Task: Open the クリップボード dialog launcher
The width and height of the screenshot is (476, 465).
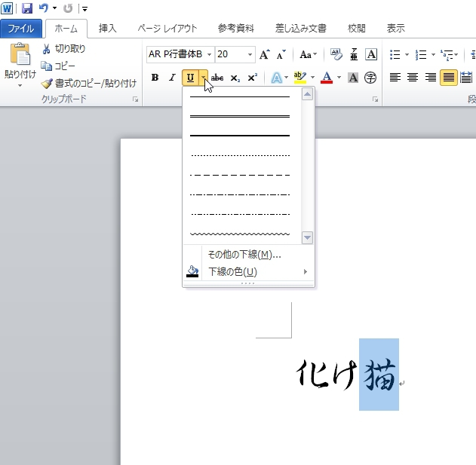Action: point(135,99)
